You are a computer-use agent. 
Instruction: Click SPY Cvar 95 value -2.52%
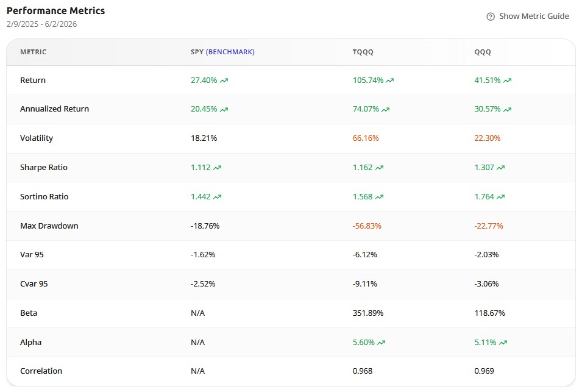pyautogui.click(x=203, y=283)
